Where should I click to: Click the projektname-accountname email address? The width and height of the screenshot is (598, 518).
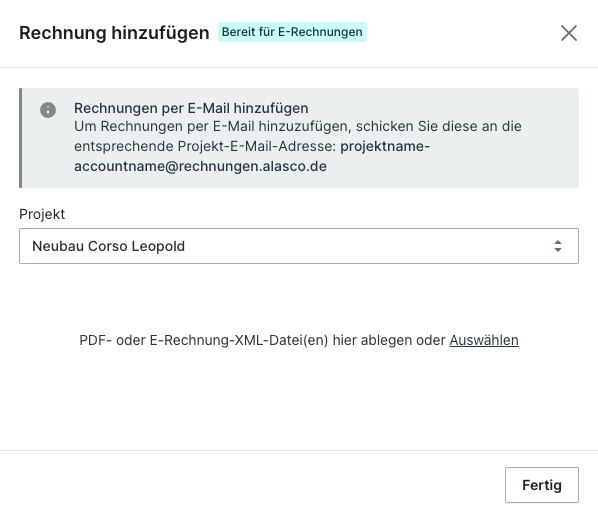(x=252, y=156)
